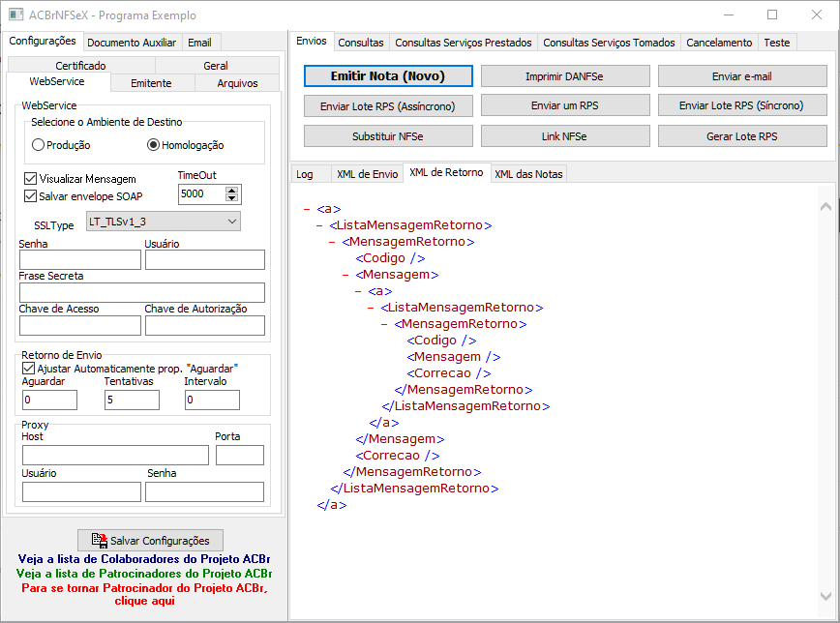Image resolution: width=840 pixels, height=623 pixels.
Task: Select the Produção environment radio button
Action: tap(38, 145)
